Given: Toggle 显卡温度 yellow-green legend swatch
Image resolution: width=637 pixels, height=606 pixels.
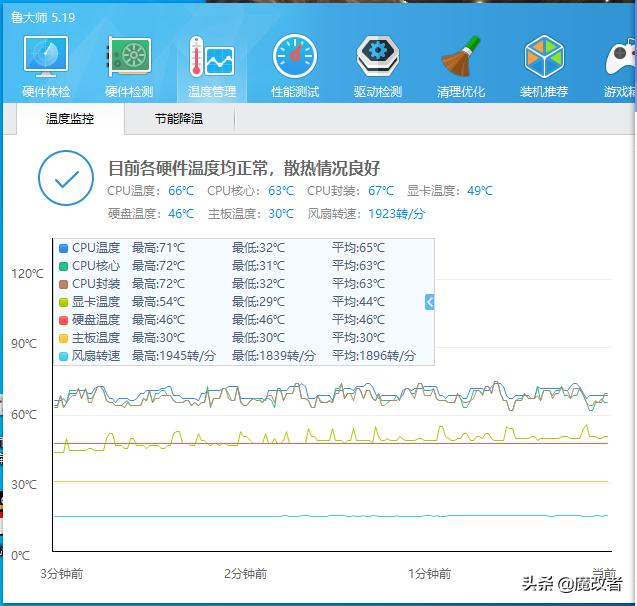Looking at the screenshot, I should pos(63,302).
